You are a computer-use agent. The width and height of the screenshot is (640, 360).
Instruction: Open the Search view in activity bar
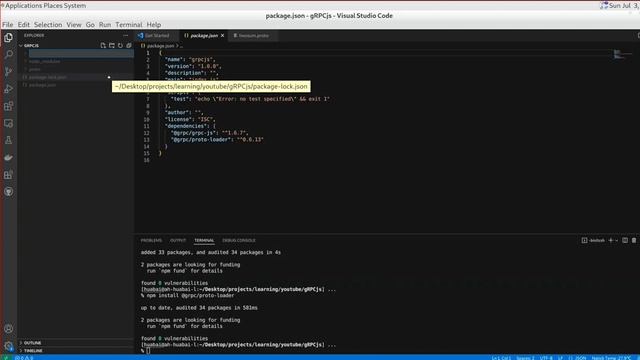[x=8, y=54]
